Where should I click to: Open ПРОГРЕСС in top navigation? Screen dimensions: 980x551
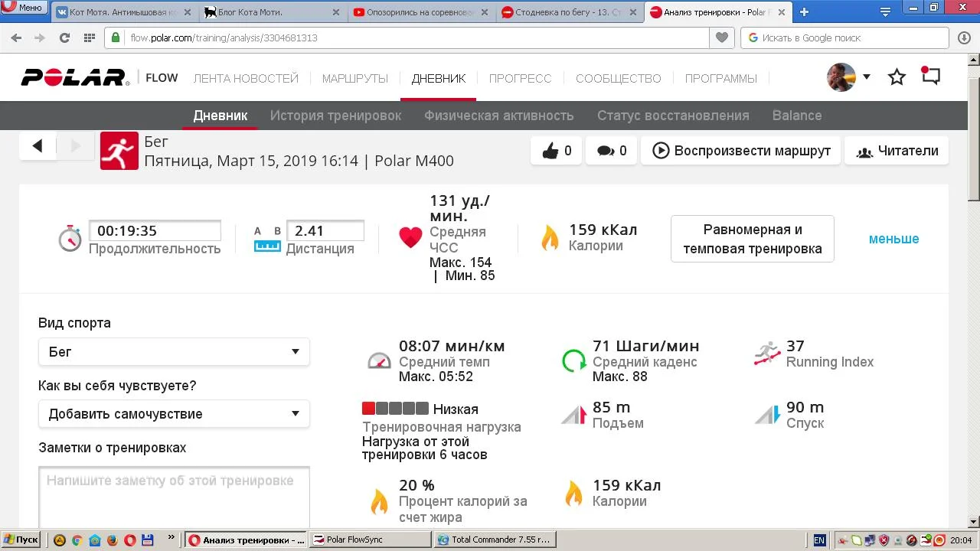[520, 78]
